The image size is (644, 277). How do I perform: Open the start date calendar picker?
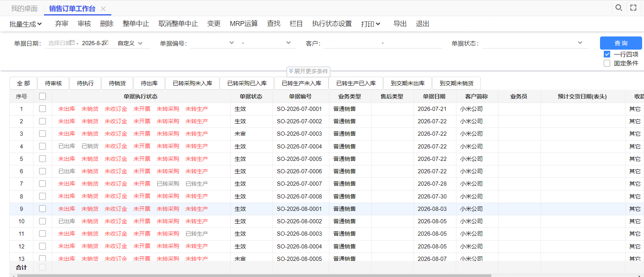[x=72, y=42]
